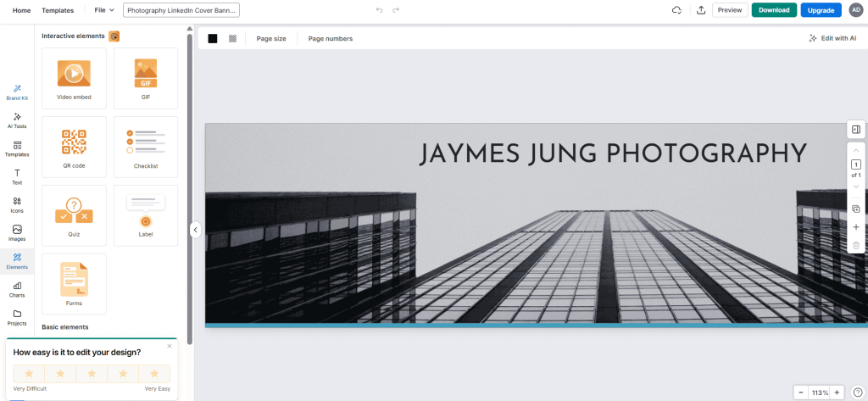Image resolution: width=868 pixels, height=401 pixels.
Task: Click the Download button
Action: pyautogui.click(x=774, y=10)
